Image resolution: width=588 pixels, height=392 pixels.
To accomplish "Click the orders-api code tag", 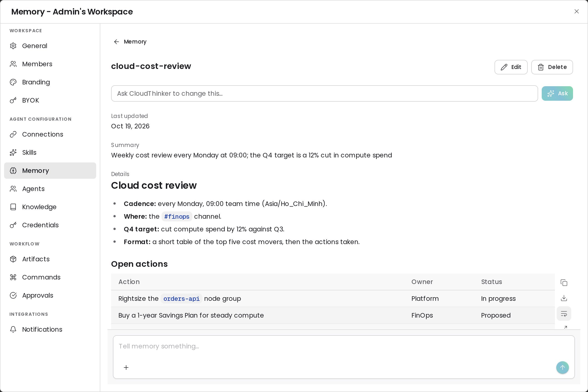I will pos(181,299).
